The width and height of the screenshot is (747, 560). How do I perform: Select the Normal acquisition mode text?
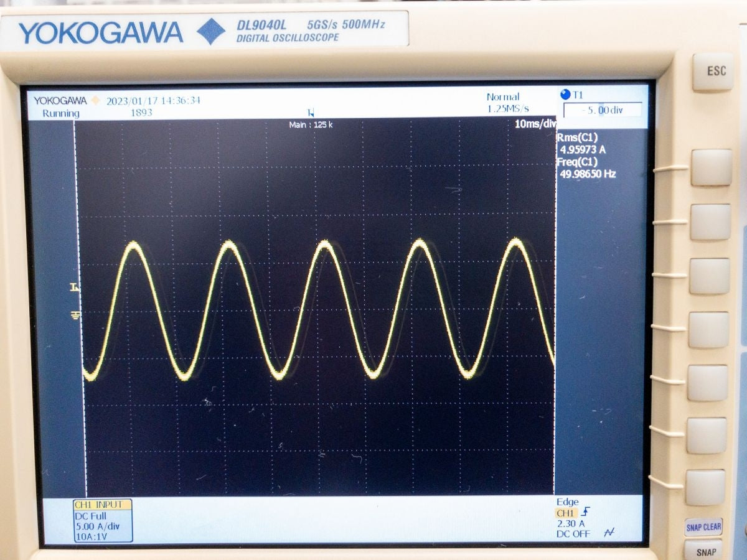(503, 97)
